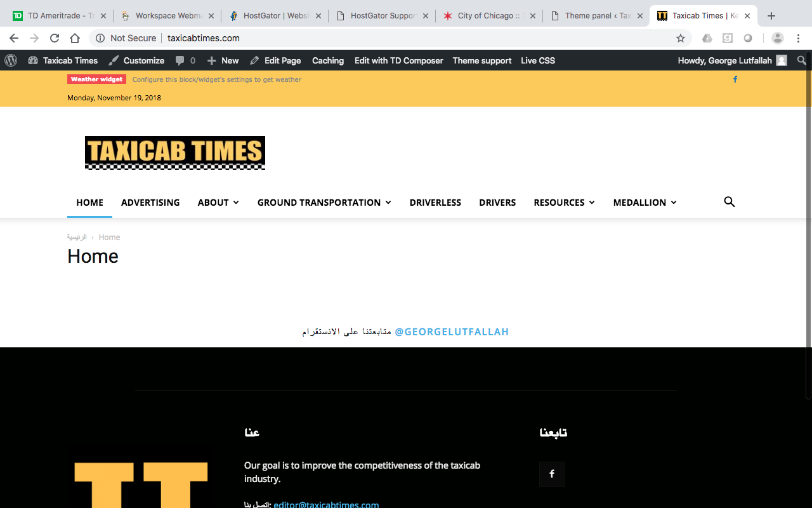Close the TD Ameritrade tab
The width and height of the screenshot is (812, 508).
(x=103, y=16)
